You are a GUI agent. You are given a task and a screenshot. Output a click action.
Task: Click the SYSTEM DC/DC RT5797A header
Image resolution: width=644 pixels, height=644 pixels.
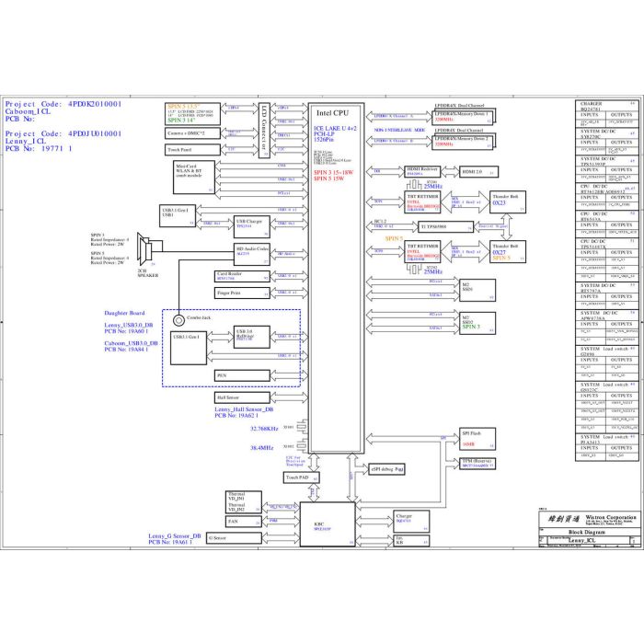click(607, 288)
